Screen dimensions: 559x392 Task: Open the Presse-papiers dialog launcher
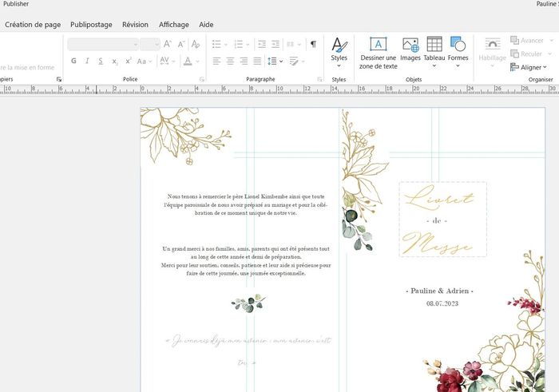(59, 79)
